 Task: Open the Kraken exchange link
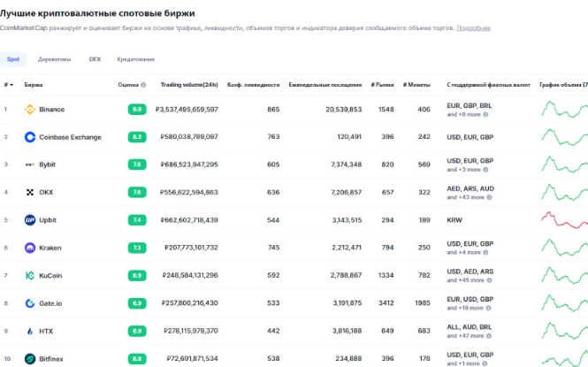tap(50, 248)
